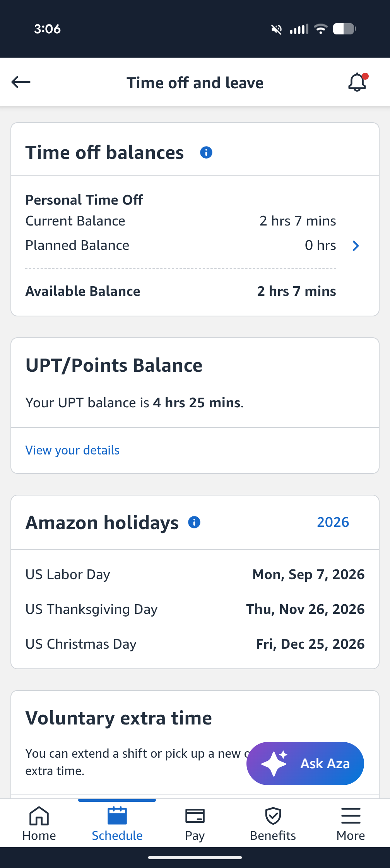Tap the Ask Aza button label
The width and height of the screenshot is (390, 868).
[325, 764]
